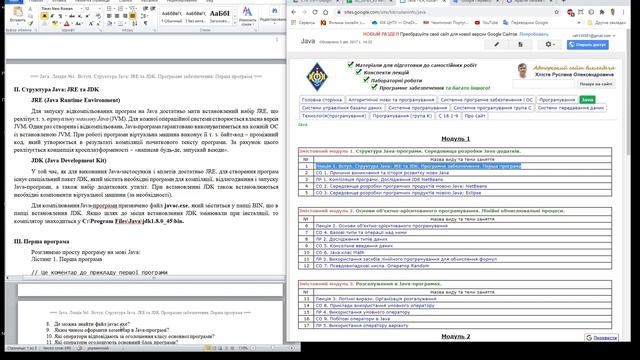640x360 pixels.
Task: Toggle justify alignment in Word
Action: (x=133, y=16)
